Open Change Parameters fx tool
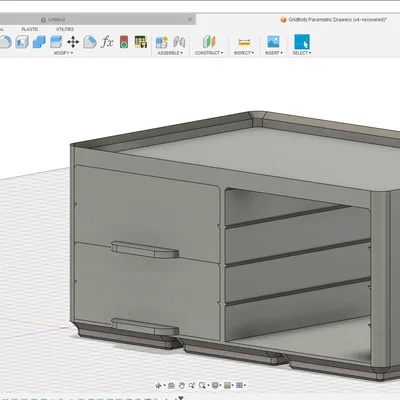Image resolution: width=400 pixels, height=400 pixels. [107, 42]
